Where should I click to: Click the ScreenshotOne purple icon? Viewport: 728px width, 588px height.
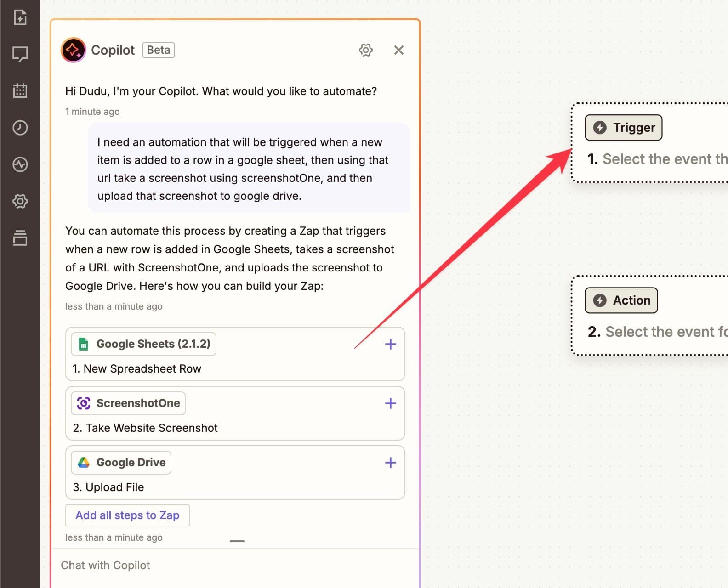click(84, 403)
